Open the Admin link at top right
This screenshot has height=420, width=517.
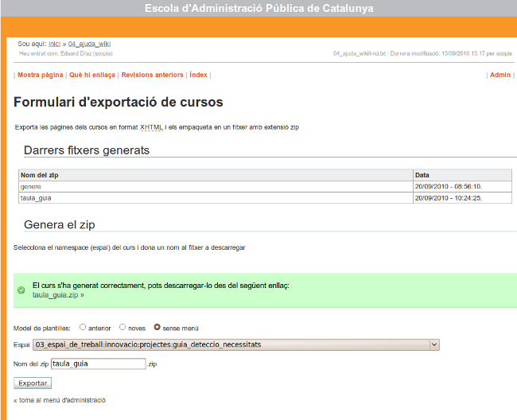(500, 75)
